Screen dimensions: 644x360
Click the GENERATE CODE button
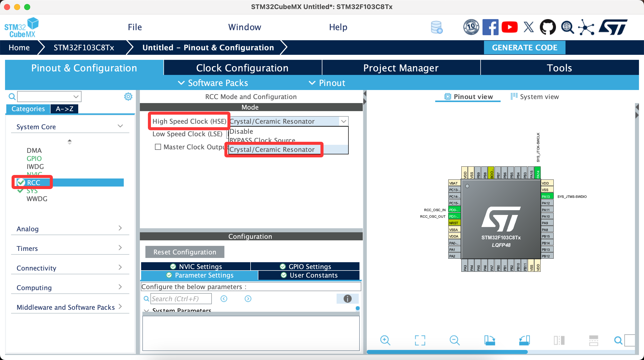[x=525, y=48]
